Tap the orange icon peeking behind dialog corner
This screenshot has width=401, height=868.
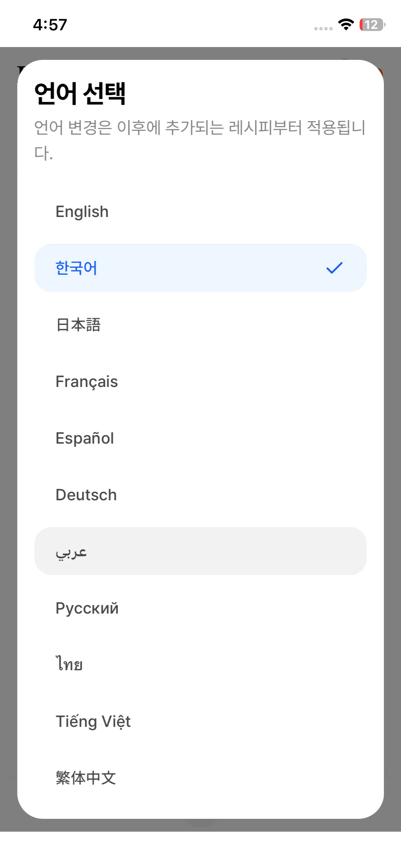[x=381, y=72]
